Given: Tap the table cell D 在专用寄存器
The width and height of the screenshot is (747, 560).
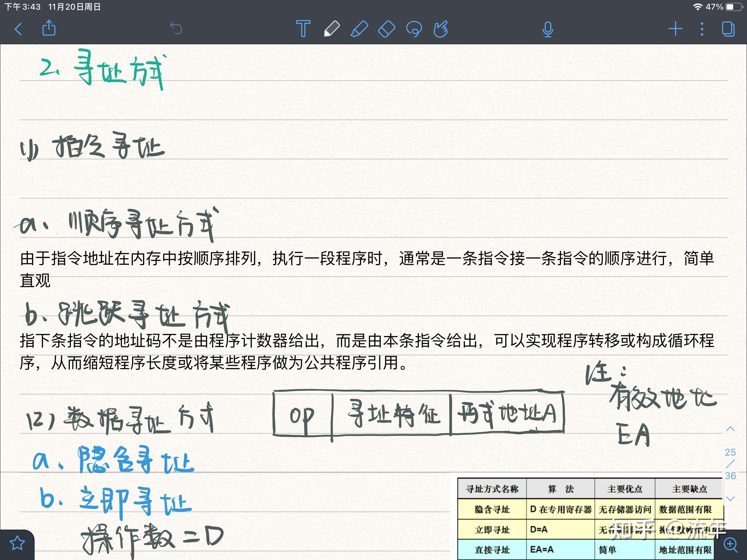Looking at the screenshot, I should click(x=561, y=509).
